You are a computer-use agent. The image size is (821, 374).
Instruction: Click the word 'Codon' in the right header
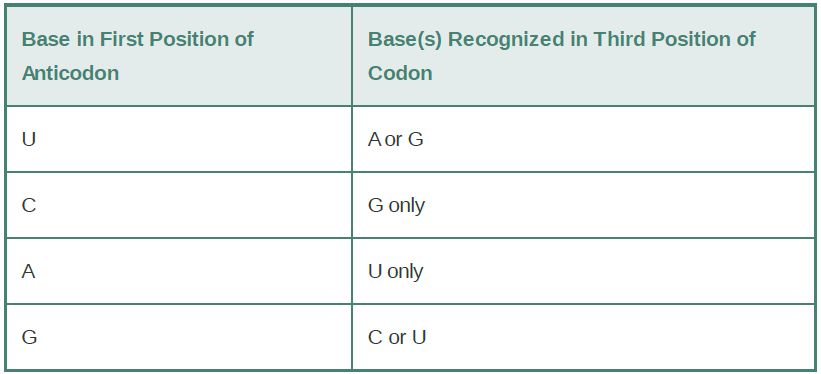pyautogui.click(x=400, y=73)
